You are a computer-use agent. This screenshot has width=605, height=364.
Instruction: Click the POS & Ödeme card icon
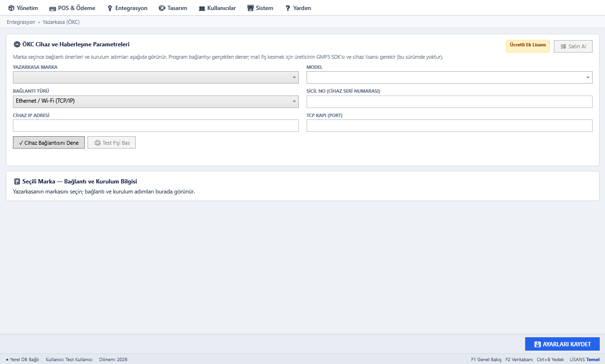(53, 8)
